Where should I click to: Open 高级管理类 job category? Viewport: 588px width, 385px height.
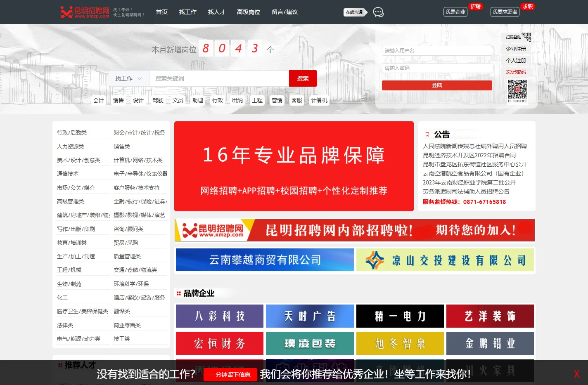tap(70, 201)
